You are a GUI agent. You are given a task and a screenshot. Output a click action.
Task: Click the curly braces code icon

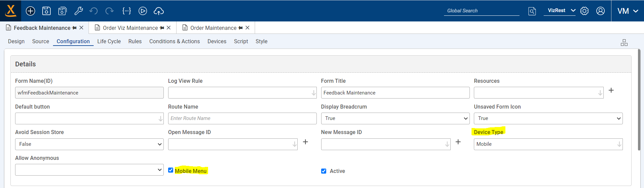tap(127, 11)
